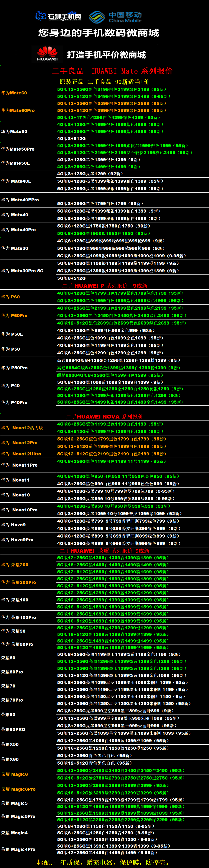Click the Nova12Ultra 5G版12+512G 2199 price row
The image size is (209, 868).
(132, 454)
